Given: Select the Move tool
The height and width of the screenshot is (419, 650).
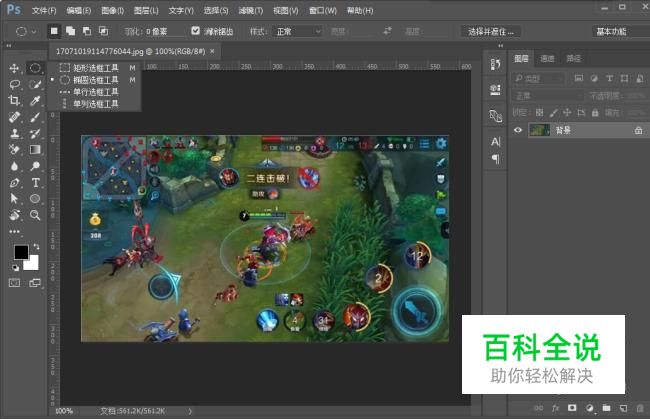Looking at the screenshot, I should [x=14, y=68].
